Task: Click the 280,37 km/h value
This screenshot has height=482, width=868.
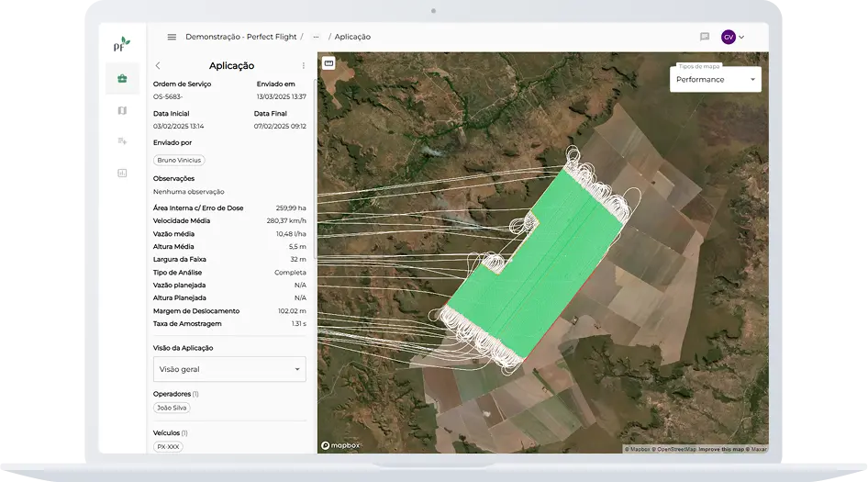Action: (286, 220)
